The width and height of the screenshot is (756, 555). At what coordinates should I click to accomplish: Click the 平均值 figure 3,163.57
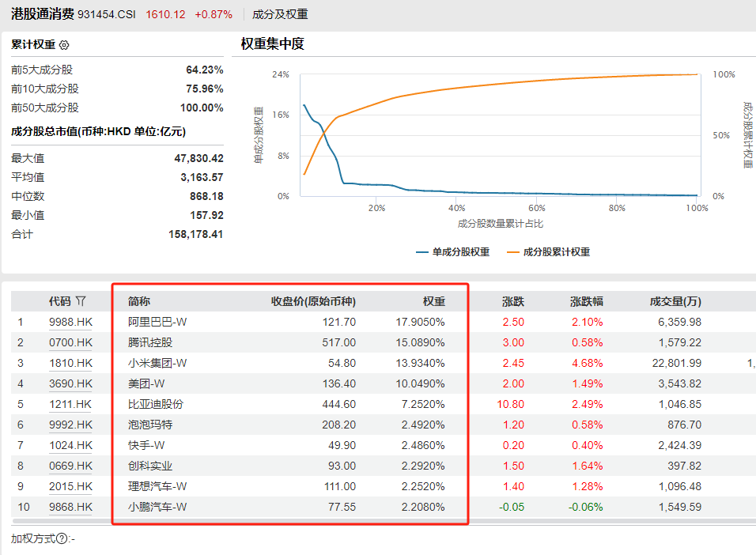tap(202, 177)
